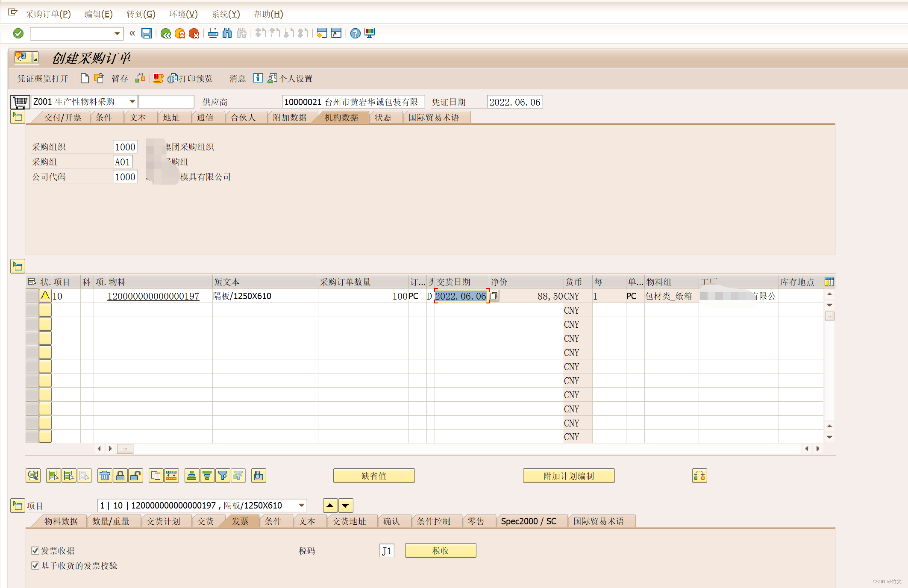Click the Print icon in toolbar
Image resolution: width=908 pixels, height=588 pixels.
point(213,33)
